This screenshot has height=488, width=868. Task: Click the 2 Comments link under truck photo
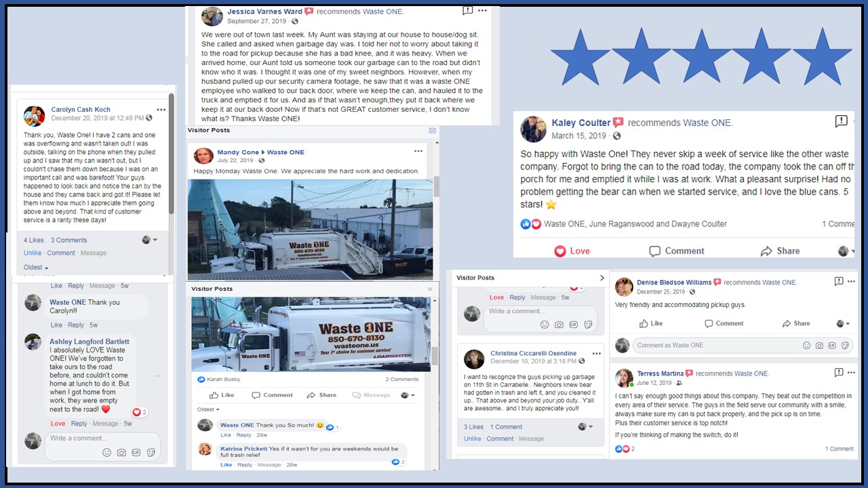tap(402, 380)
